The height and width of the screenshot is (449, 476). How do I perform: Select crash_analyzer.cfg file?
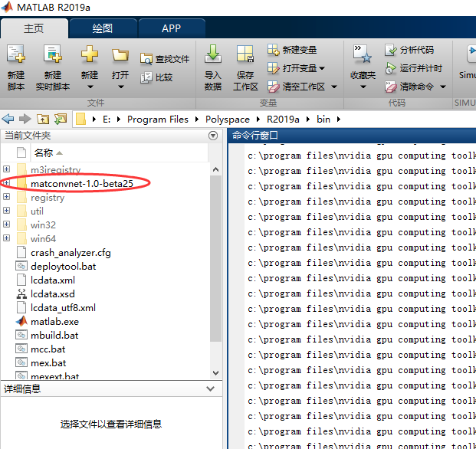point(71,252)
